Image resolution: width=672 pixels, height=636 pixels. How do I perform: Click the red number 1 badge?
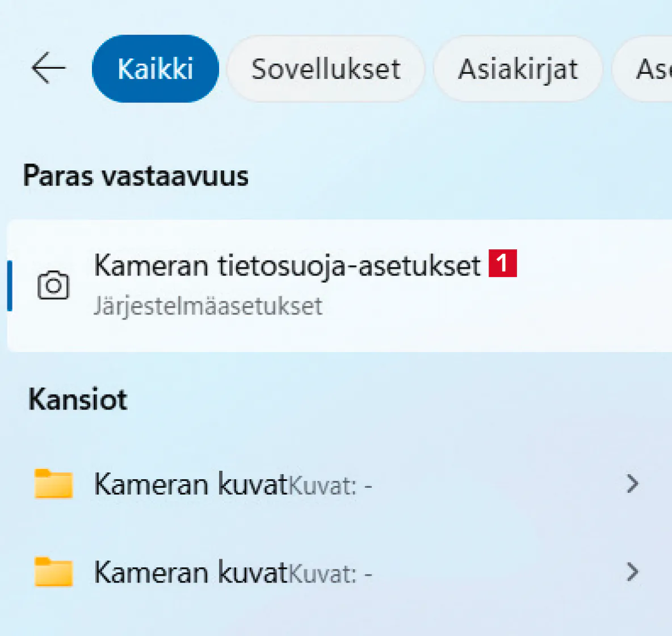coord(503,264)
